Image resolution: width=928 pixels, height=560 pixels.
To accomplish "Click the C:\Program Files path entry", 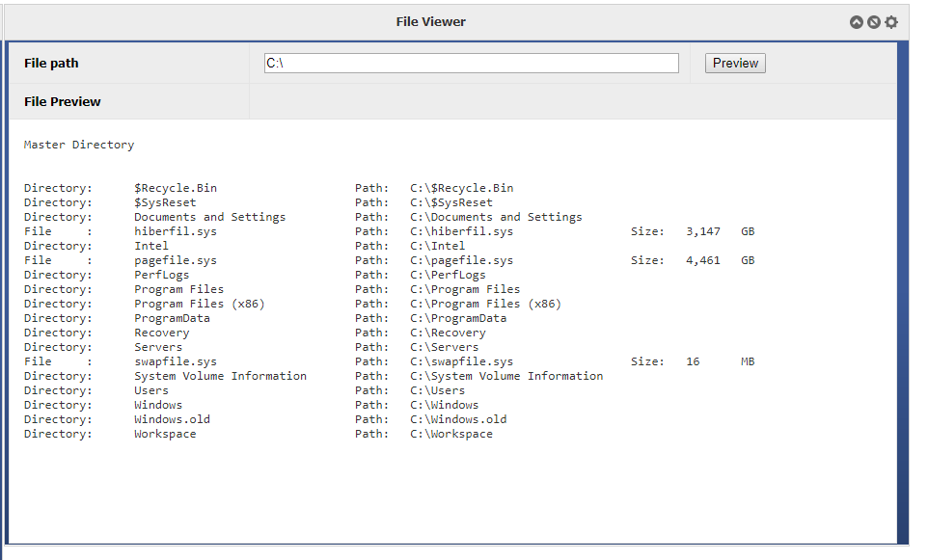I will 465,289.
